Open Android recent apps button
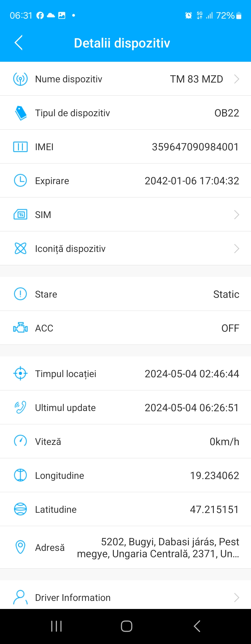The height and width of the screenshot is (644, 251). pos(56,626)
